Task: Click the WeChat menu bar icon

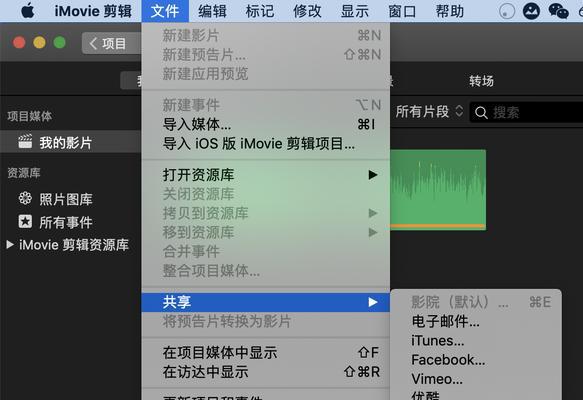Action: point(558,11)
